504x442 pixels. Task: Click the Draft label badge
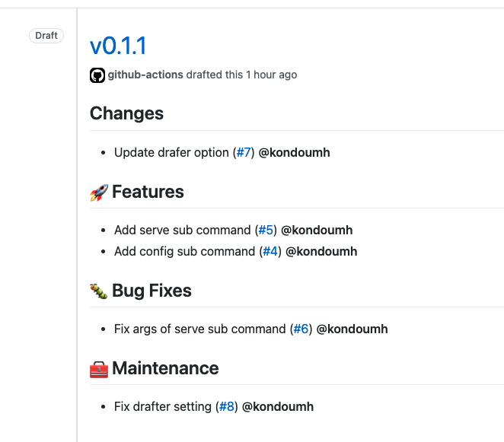[x=46, y=36]
